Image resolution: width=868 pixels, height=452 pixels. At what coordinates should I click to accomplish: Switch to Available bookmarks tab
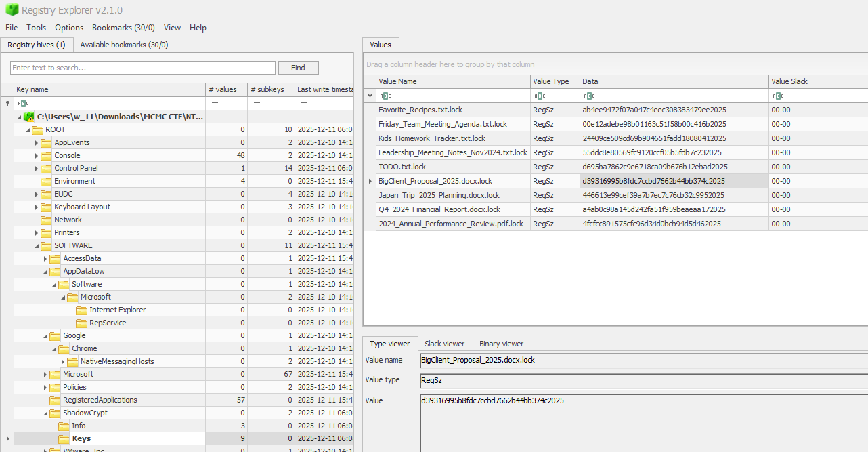point(124,45)
